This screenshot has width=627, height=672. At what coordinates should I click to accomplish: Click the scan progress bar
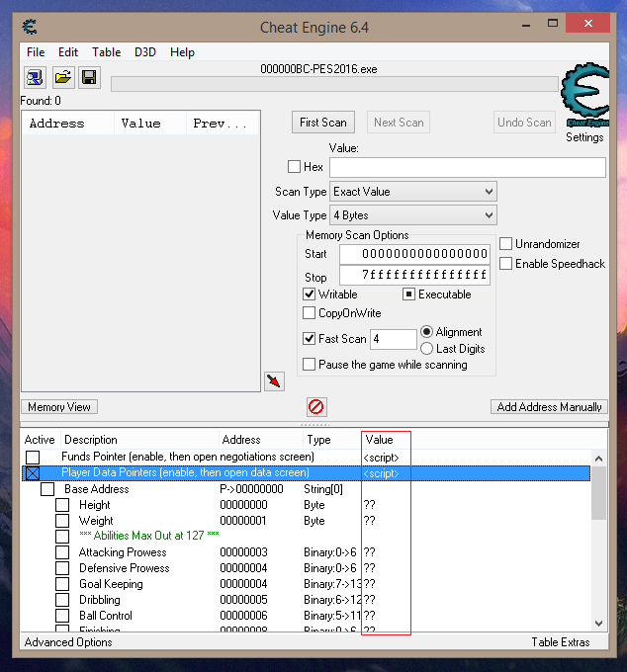click(334, 84)
